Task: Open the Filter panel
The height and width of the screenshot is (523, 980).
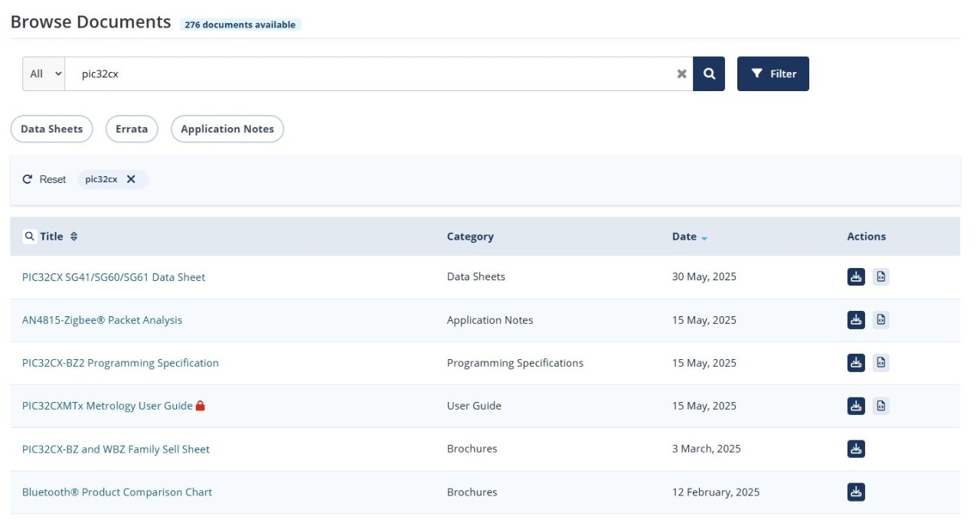Action: pyautogui.click(x=773, y=74)
